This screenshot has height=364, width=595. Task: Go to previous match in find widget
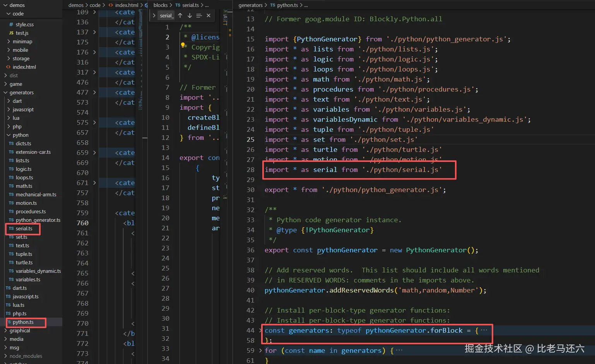[x=180, y=15]
